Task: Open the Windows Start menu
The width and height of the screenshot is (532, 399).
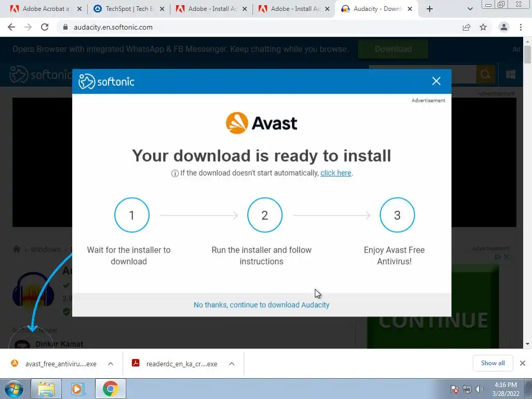Action: click(x=14, y=389)
